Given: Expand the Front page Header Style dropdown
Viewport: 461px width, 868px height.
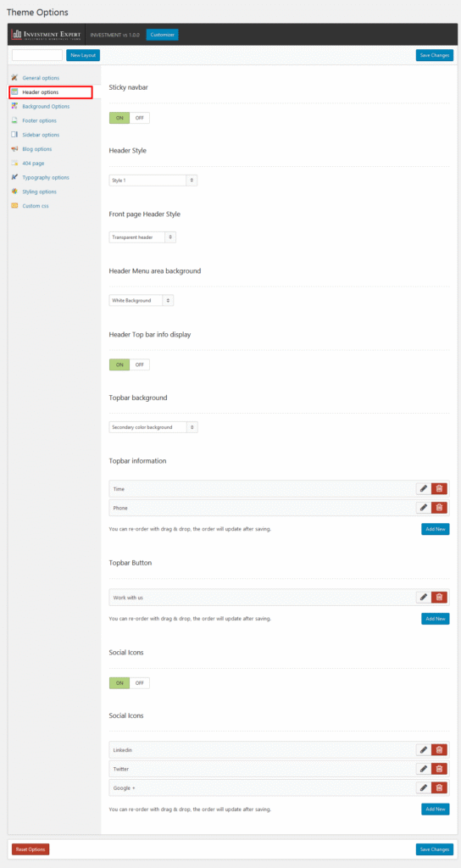Looking at the screenshot, I should pos(142,237).
